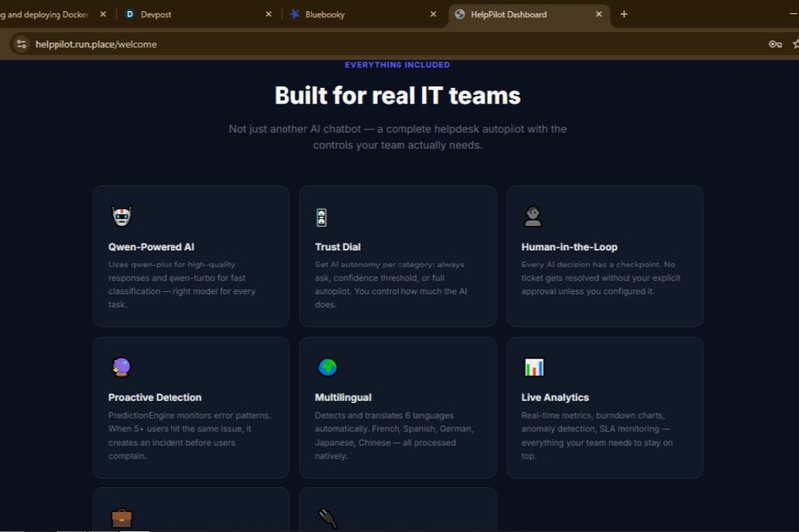Click the crystal ball icon on Proactive Detection

121,368
